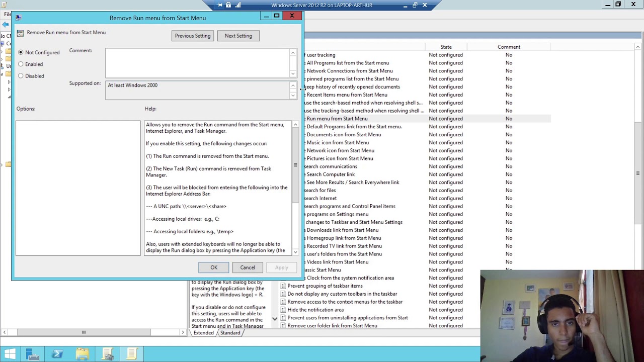Click 'Not configured' state of user tracking row
The height and width of the screenshot is (362, 644).
point(446,55)
